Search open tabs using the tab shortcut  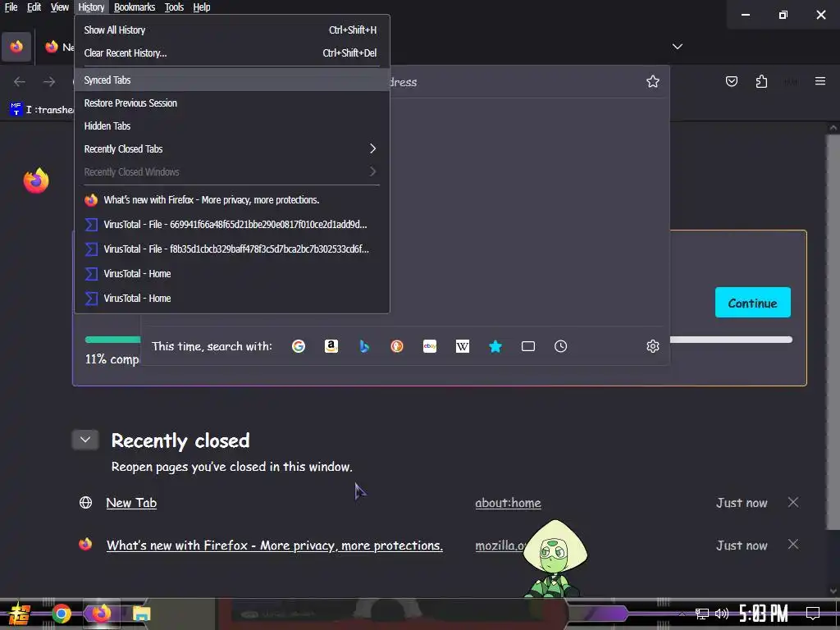coord(528,347)
